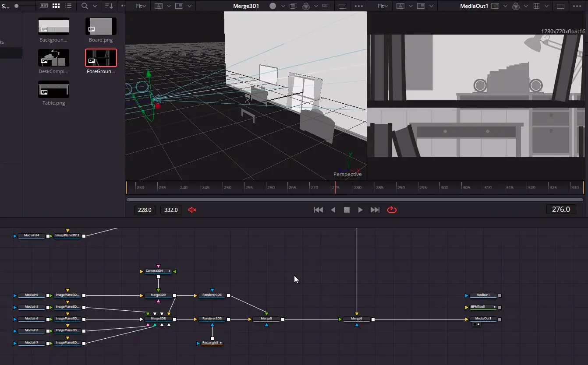This screenshot has width=588, height=365.
Task: Play the composition forward
Action: pyautogui.click(x=360, y=210)
